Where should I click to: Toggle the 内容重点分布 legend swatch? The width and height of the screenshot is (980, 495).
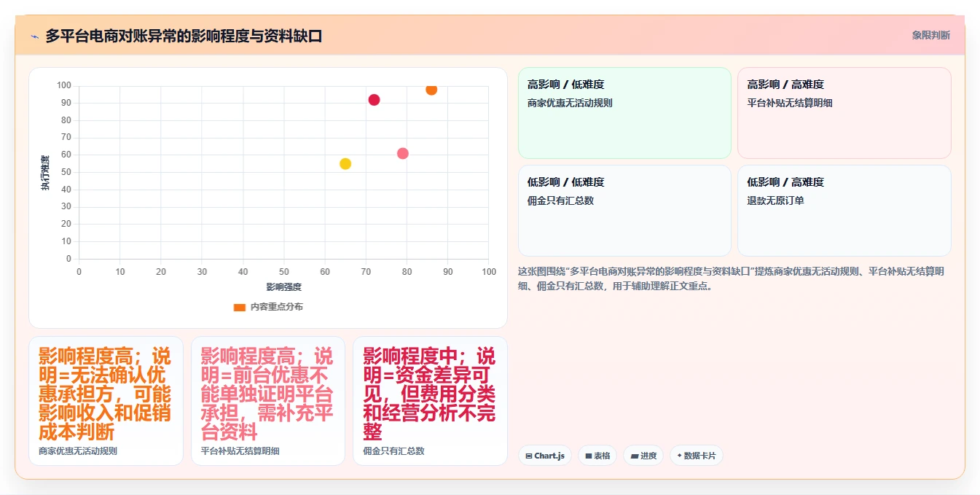tap(239, 308)
